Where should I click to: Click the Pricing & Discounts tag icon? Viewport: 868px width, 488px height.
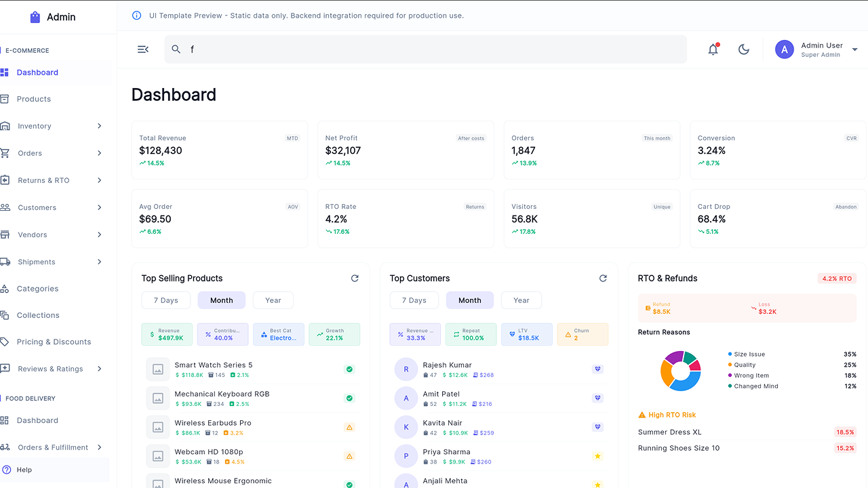5,342
